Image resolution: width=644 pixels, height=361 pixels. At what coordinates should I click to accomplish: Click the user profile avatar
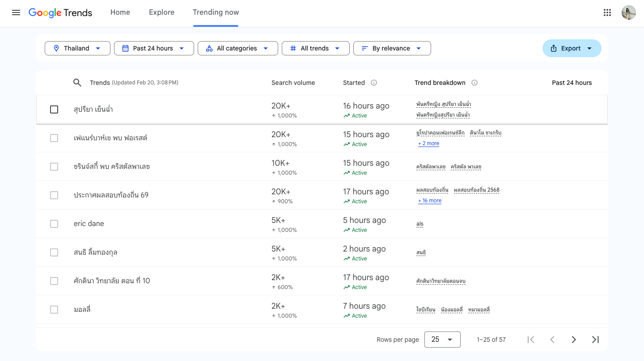tap(628, 13)
